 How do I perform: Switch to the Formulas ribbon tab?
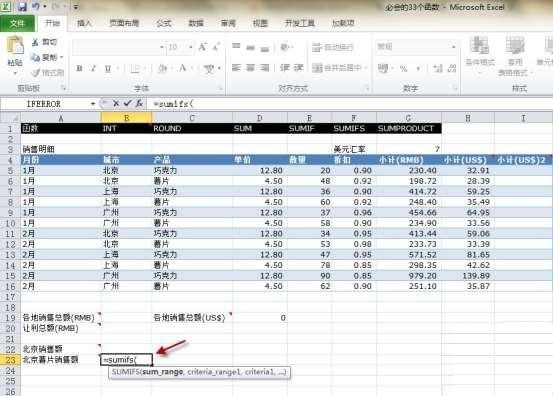coord(164,23)
